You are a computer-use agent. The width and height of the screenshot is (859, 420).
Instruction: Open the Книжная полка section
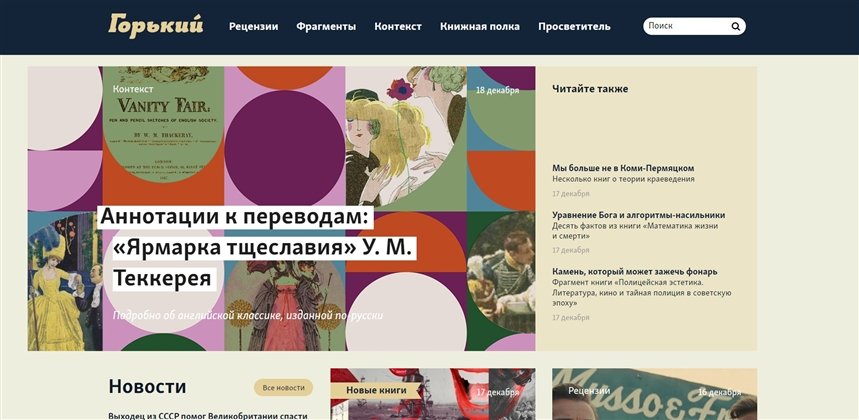pyautogui.click(x=480, y=26)
